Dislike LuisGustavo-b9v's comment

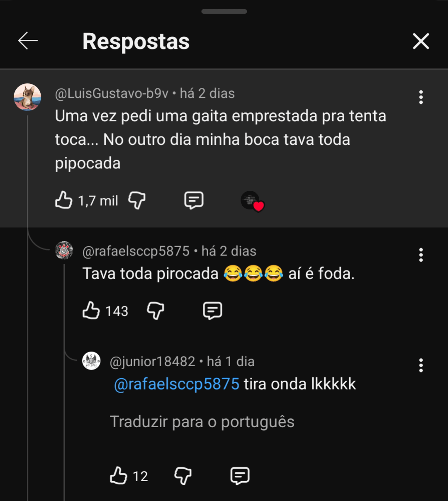point(136,200)
